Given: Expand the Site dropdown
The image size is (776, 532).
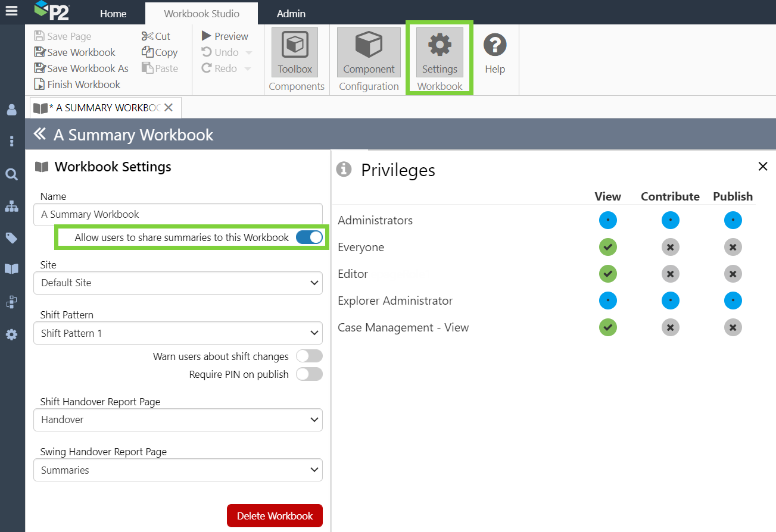Looking at the screenshot, I should pos(178,283).
